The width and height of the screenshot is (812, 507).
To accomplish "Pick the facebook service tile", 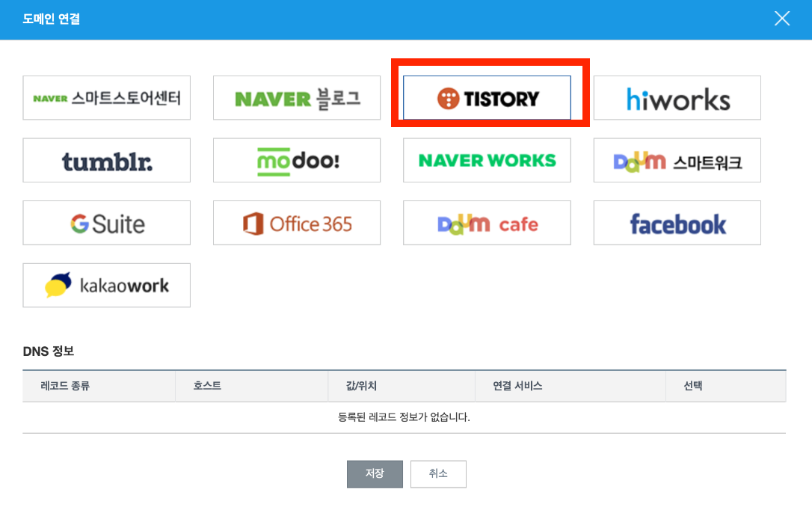I will [677, 223].
